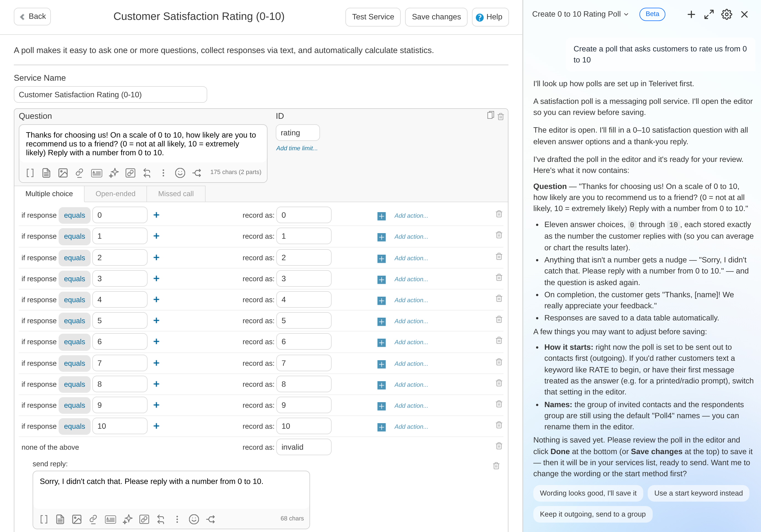Choose 'Keep it outgoing, send to a group'
Viewport: 761px width, 532px height.
click(x=593, y=514)
